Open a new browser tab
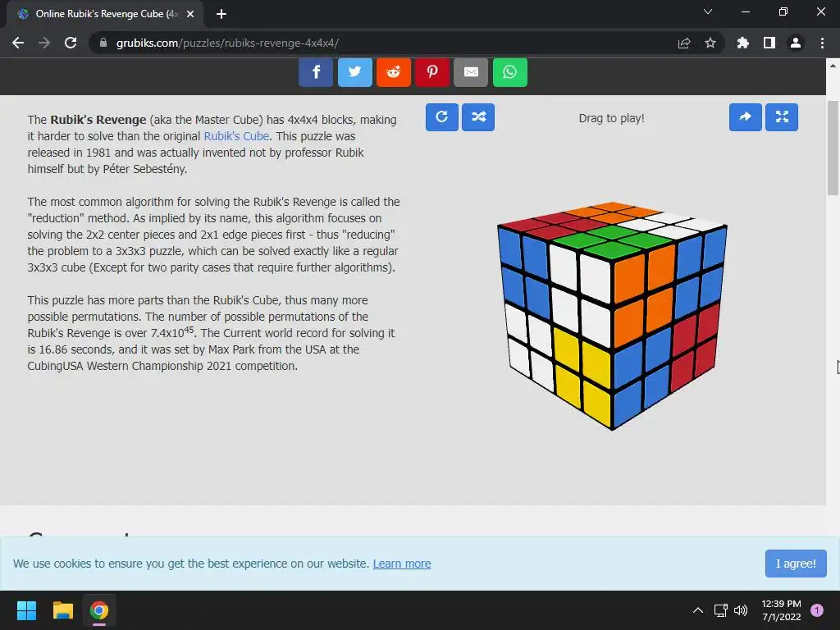 221,14
